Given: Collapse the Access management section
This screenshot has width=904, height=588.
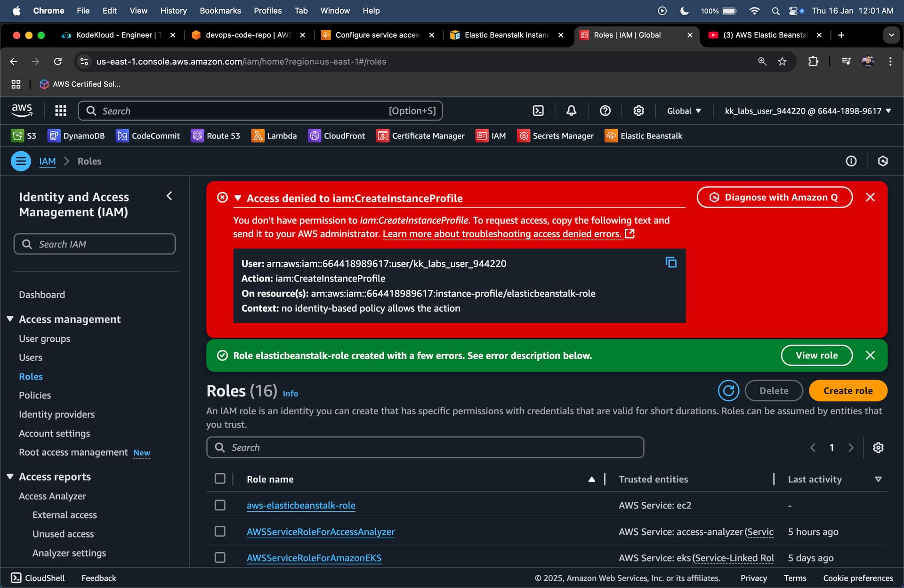Looking at the screenshot, I should (10, 319).
